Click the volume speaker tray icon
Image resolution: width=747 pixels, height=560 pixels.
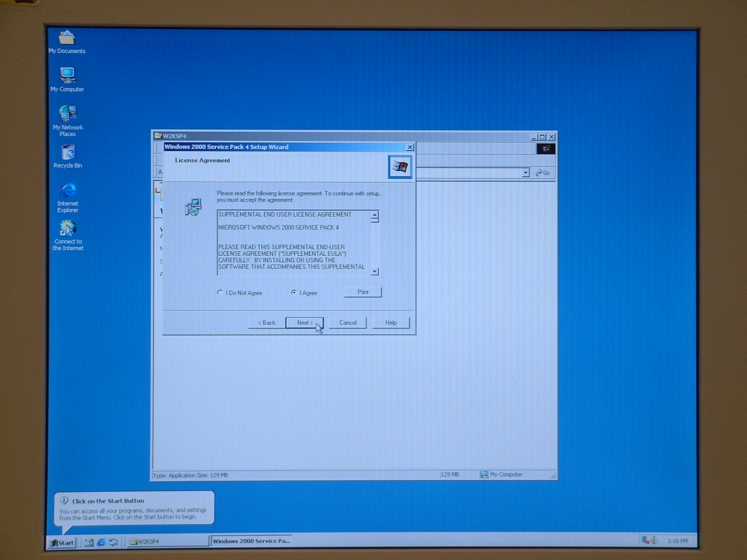655,540
